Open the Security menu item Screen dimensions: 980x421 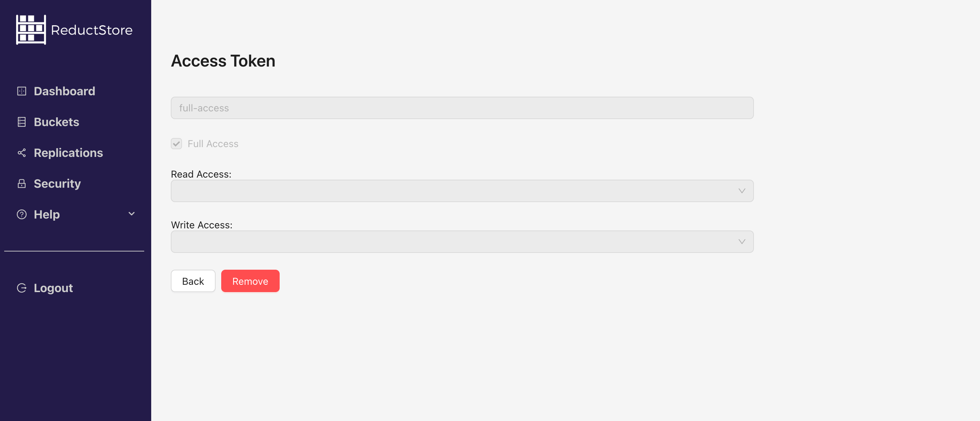57,184
